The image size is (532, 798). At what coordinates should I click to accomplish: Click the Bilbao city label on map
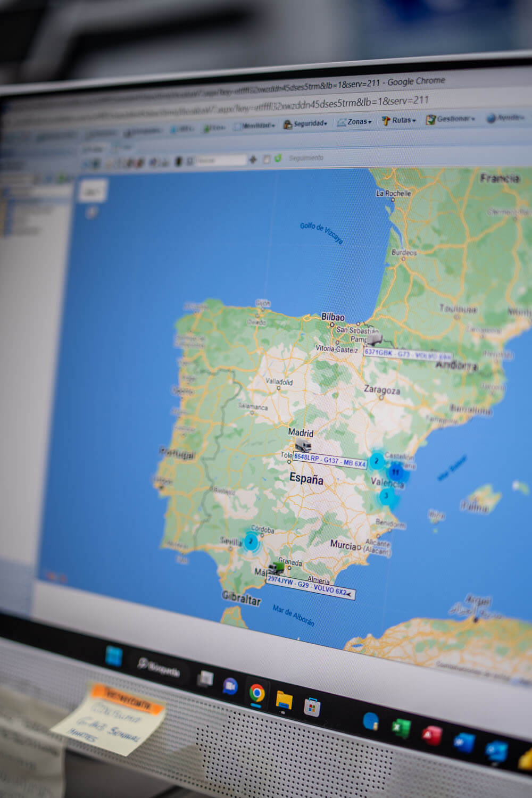tap(333, 317)
